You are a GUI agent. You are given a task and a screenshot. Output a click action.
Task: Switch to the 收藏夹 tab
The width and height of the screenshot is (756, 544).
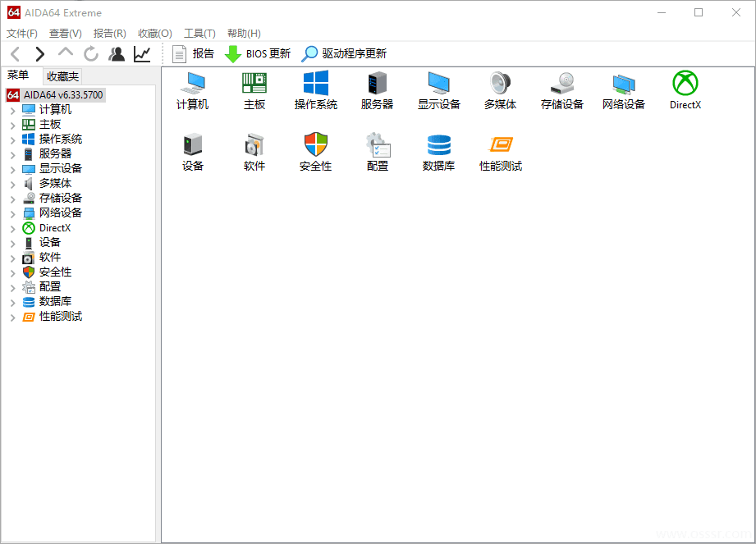(62, 75)
